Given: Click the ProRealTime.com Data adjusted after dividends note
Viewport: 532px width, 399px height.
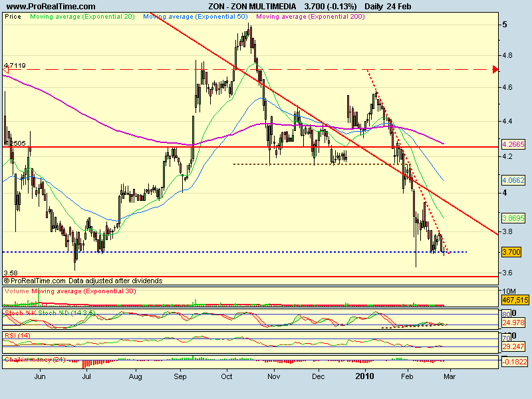Looking at the screenshot, I should (x=83, y=281).
